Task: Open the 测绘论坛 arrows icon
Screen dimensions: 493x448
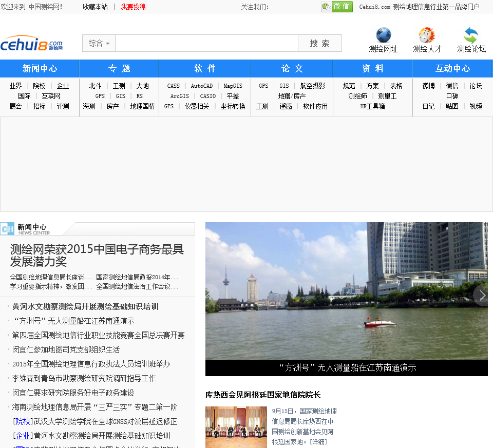Action: 471,35
